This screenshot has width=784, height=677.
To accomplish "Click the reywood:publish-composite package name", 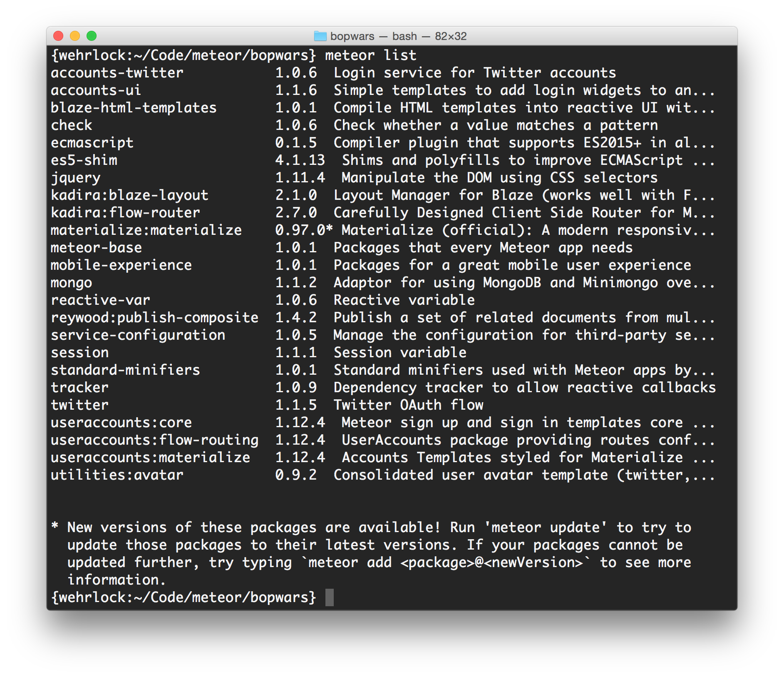I will [x=154, y=318].
